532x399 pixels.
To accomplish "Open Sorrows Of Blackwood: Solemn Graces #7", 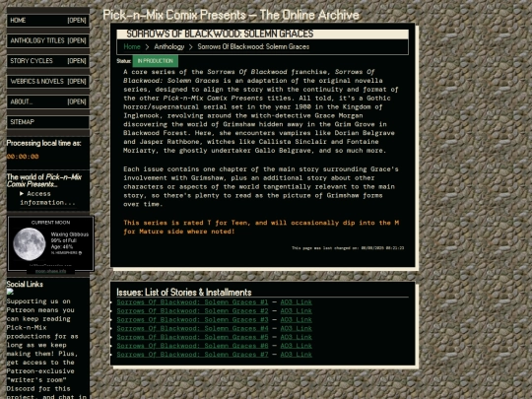I will coord(192,355).
